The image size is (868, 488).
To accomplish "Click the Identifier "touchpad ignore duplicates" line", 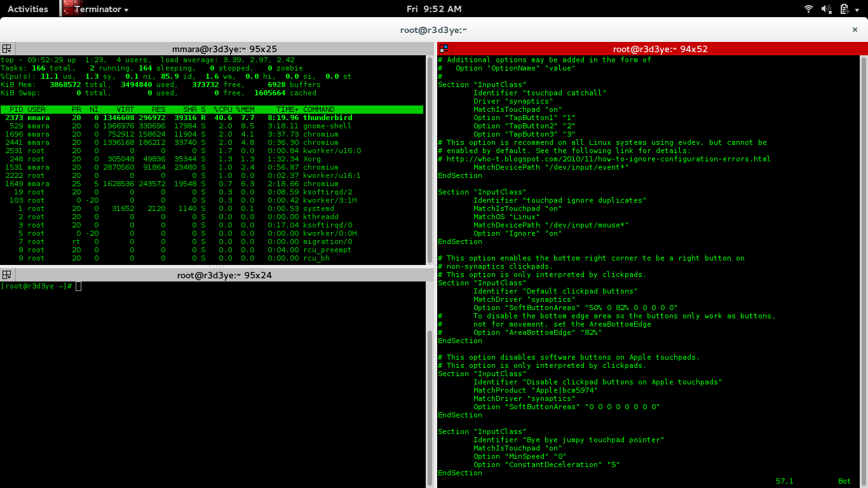I will pyautogui.click(x=560, y=200).
